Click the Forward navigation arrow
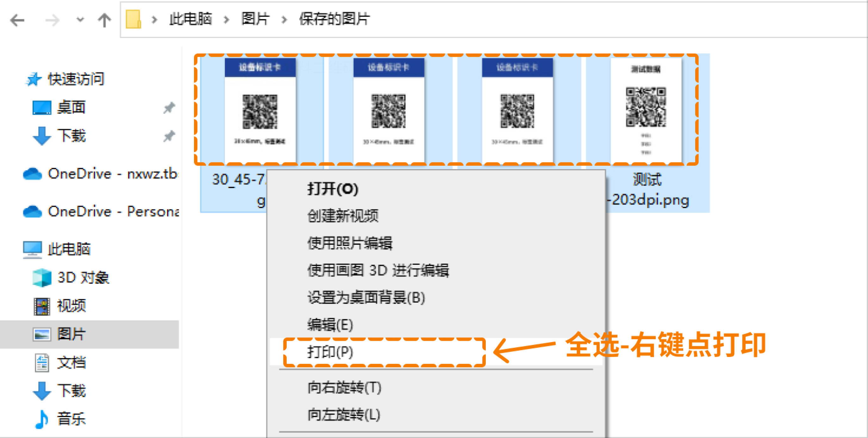Image resolution: width=868 pixels, height=438 pixels. 52,20
